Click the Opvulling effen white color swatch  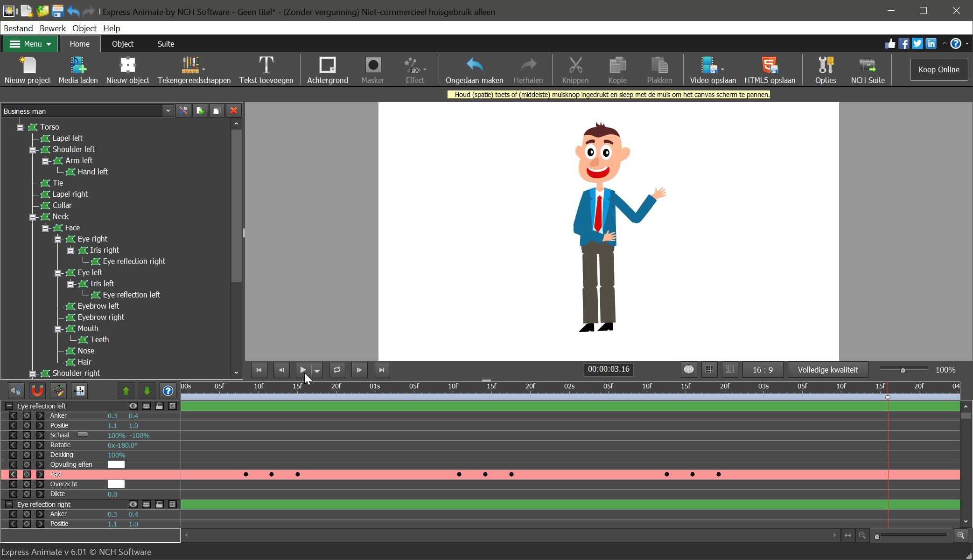tap(116, 464)
